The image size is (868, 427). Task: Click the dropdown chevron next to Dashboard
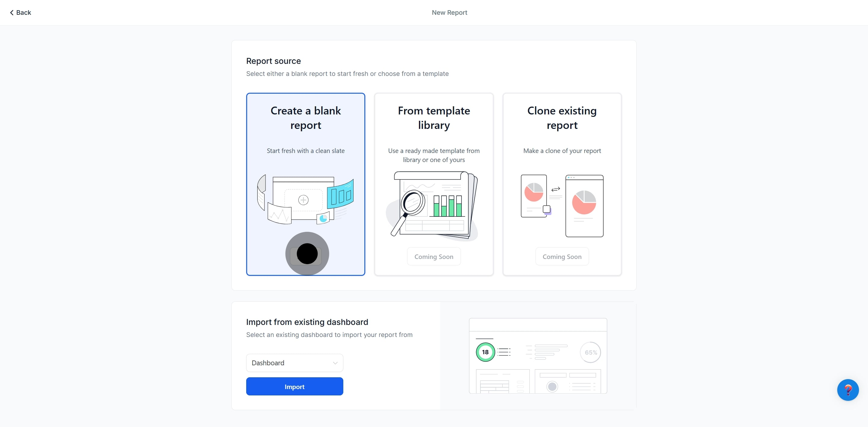coord(335,363)
